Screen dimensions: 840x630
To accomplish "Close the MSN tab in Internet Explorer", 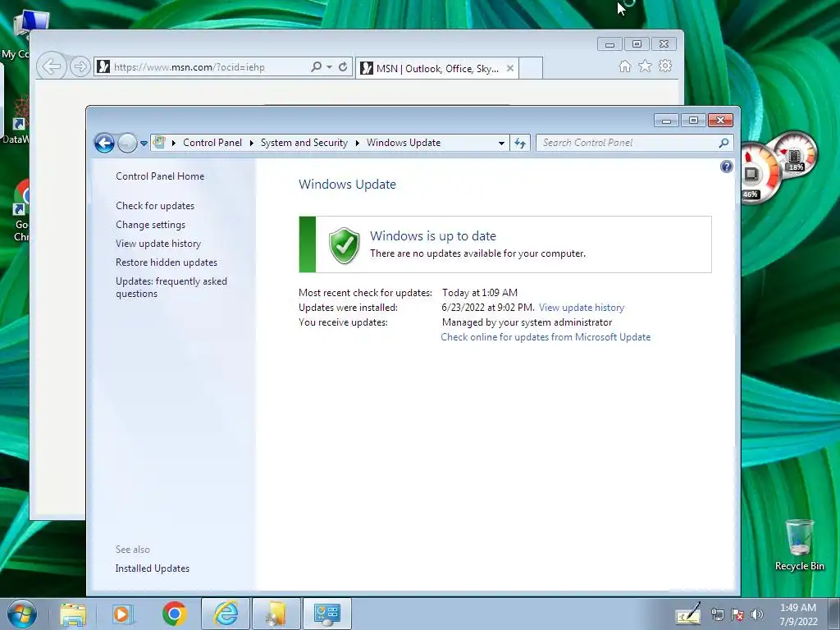I will pos(510,68).
